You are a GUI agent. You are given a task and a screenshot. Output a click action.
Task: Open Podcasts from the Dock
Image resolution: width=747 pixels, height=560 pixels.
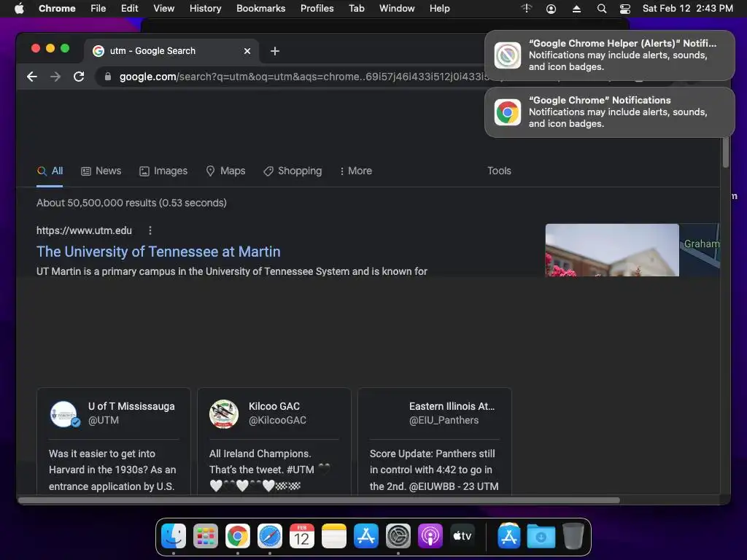click(430, 537)
